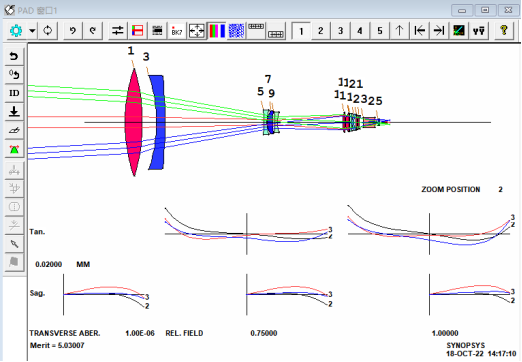Click the REL. FIELD label
The width and height of the screenshot is (522, 362).
click(x=184, y=333)
